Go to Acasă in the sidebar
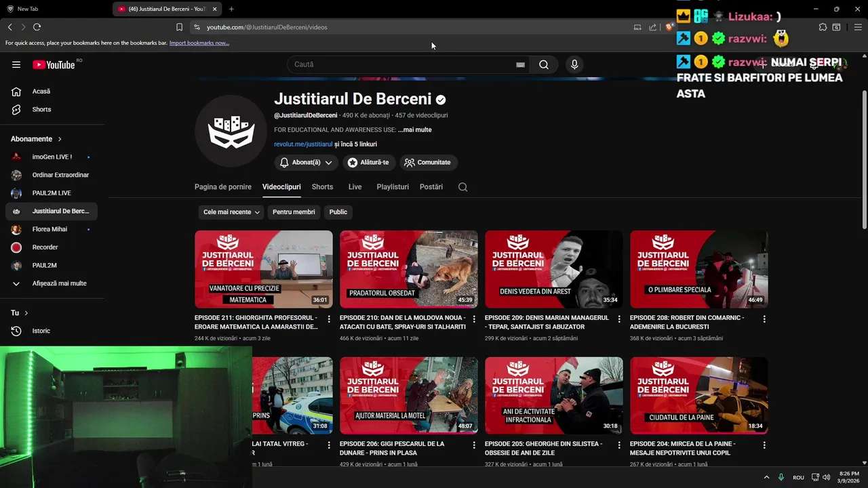This screenshot has height=488, width=868. point(52,91)
